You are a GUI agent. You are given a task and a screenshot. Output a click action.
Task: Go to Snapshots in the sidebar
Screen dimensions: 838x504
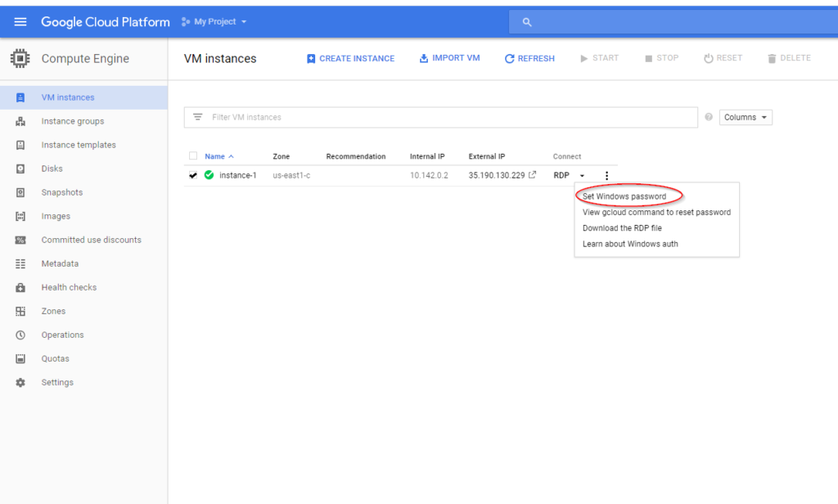[x=62, y=192]
